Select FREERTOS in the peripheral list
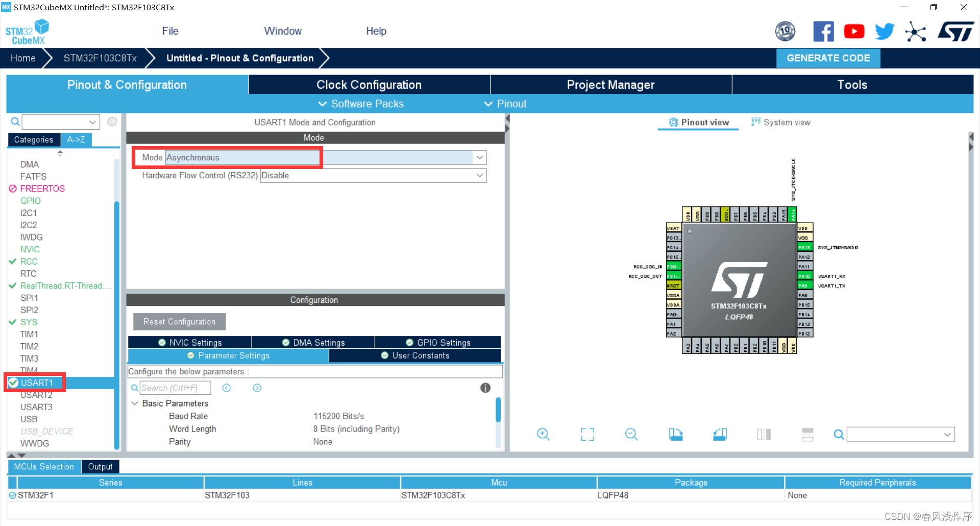 tap(42, 188)
